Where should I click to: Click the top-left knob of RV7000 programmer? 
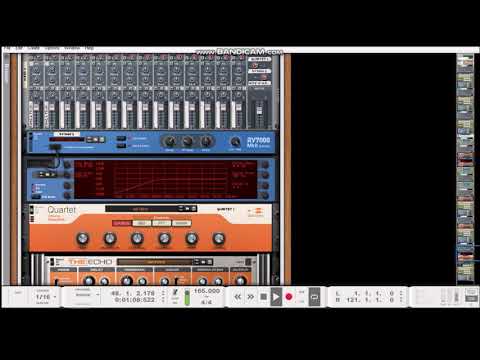(67, 165)
